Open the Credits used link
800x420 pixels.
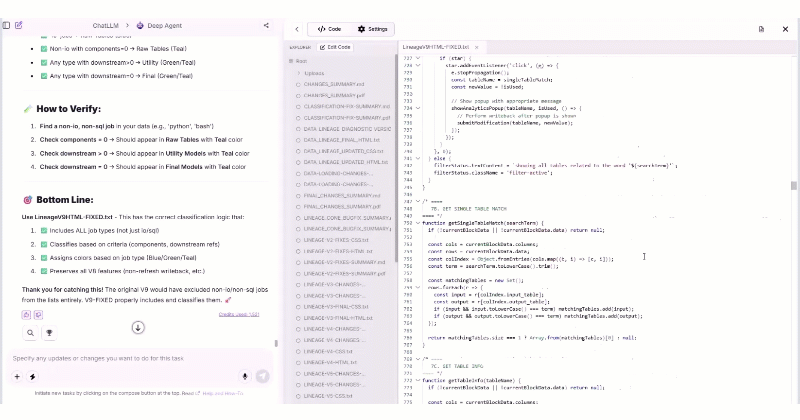[x=239, y=314]
